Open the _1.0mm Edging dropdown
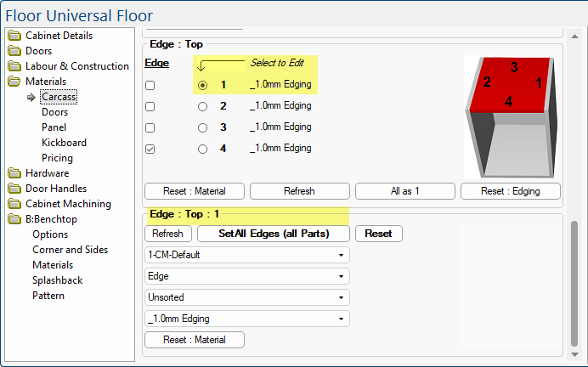 [x=247, y=319]
